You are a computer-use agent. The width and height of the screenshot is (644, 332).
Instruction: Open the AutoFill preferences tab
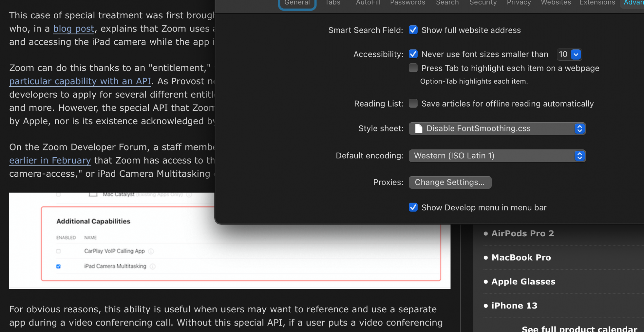(368, 3)
